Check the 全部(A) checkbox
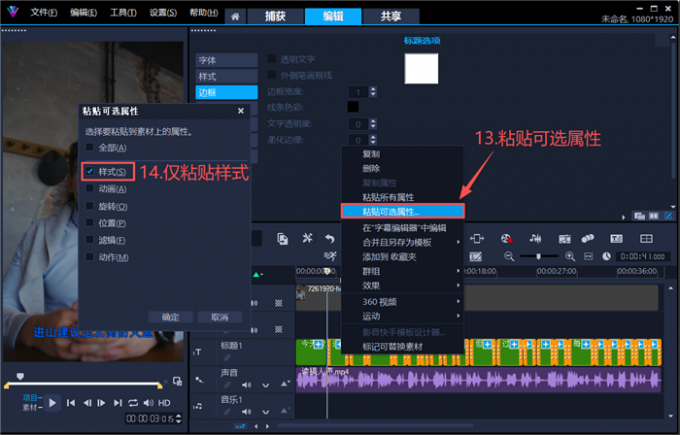This screenshot has width=680, height=435. click(x=90, y=147)
